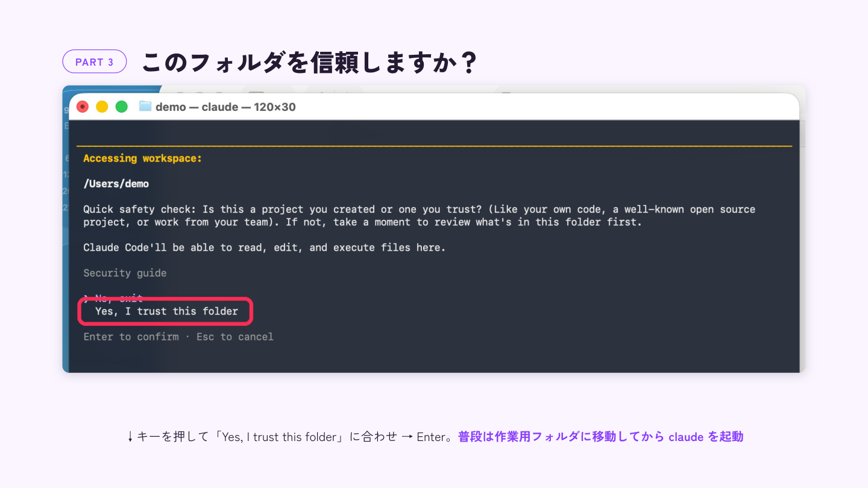
Task: Click the "Quick safety check" paragraph text
Action: point(419,216)
